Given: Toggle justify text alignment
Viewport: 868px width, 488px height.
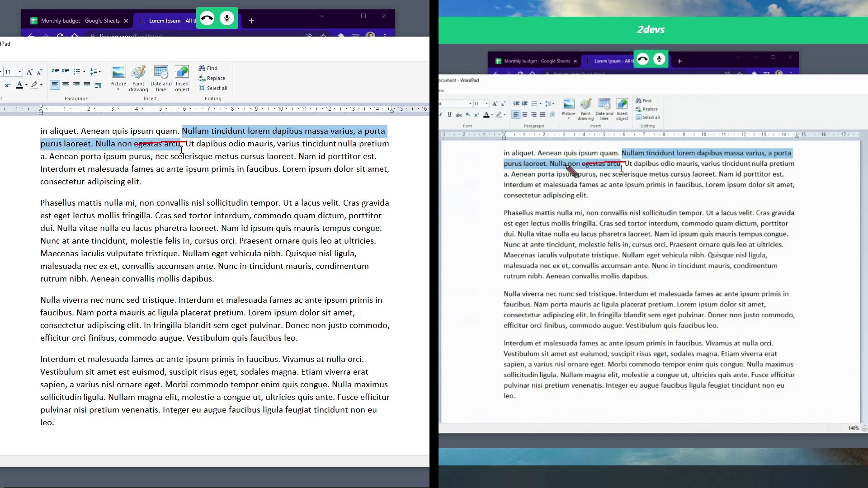Looking at the screenshot, I should pyautogui.click(x=87, y=85).
